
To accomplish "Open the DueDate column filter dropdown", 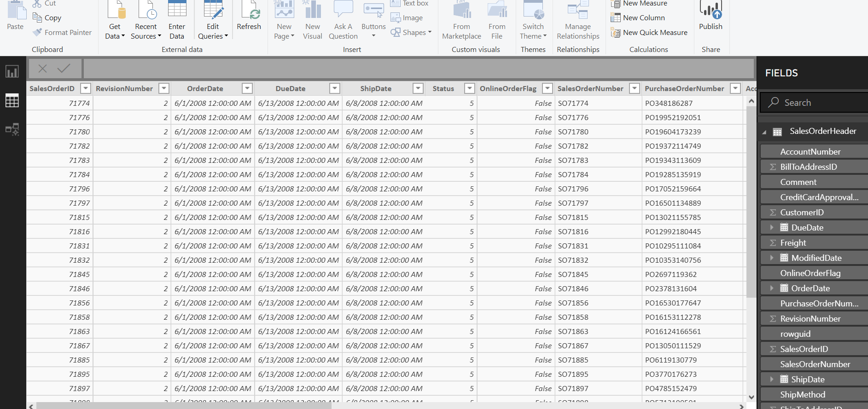I will [x=335, y=88].
